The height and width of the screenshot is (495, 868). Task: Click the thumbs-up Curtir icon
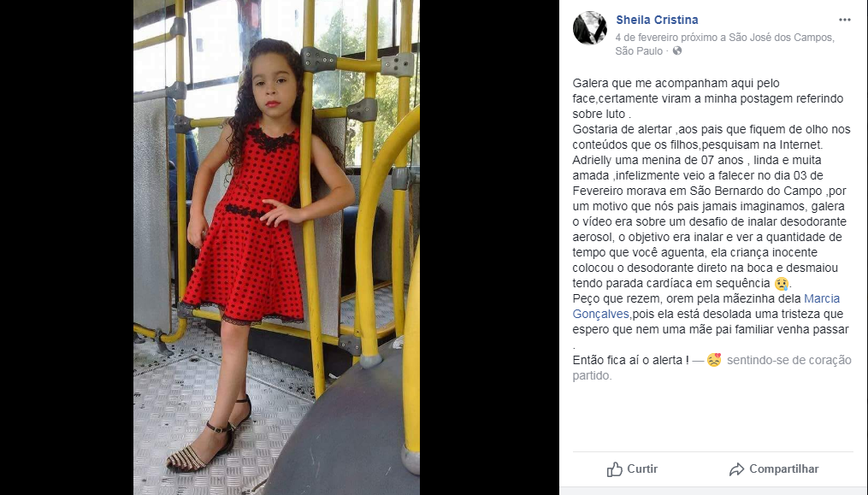(615, 469)
